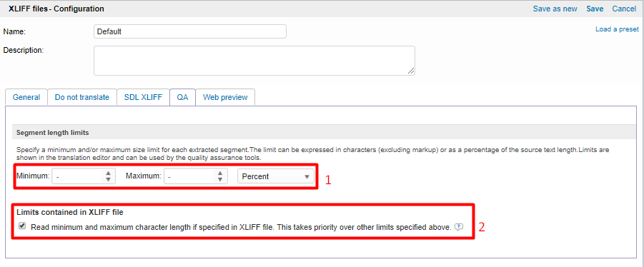Decrease Maximum value with down arrow
This screenshot has height=267, width=644.
(x=221, y=179)
